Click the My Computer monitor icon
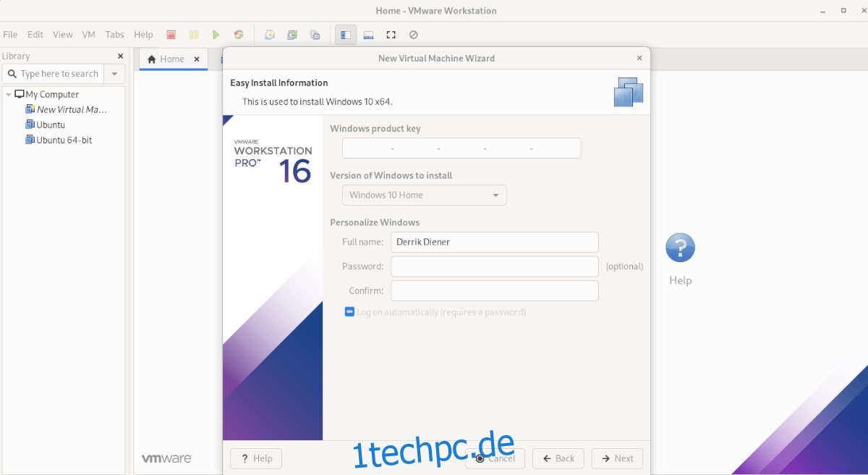The width and height of the screenshot is (868, 475). point(20,94)
